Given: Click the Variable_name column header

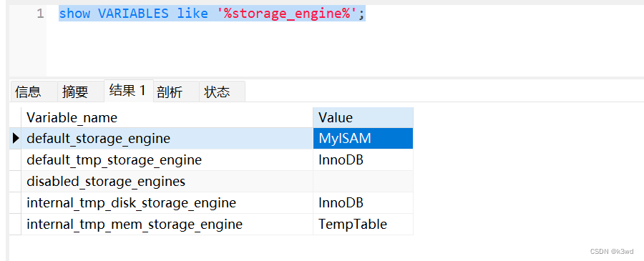Looking at the screenshot, I should click(167, 118).
